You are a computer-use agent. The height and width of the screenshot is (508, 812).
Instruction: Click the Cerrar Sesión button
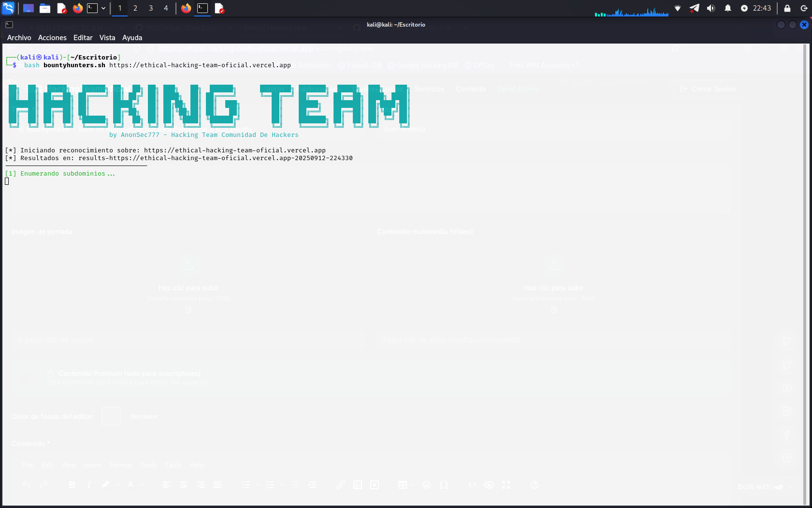pos(708,89)
